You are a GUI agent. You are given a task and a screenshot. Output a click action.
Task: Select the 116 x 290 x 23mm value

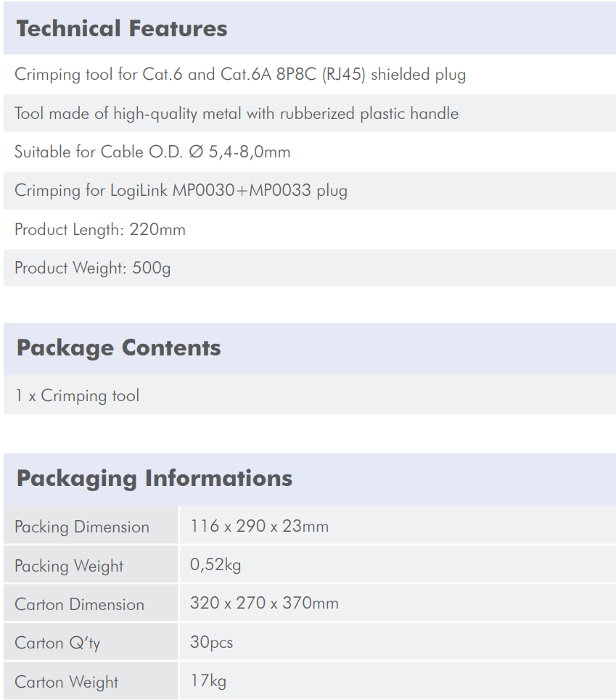[259, 526]
